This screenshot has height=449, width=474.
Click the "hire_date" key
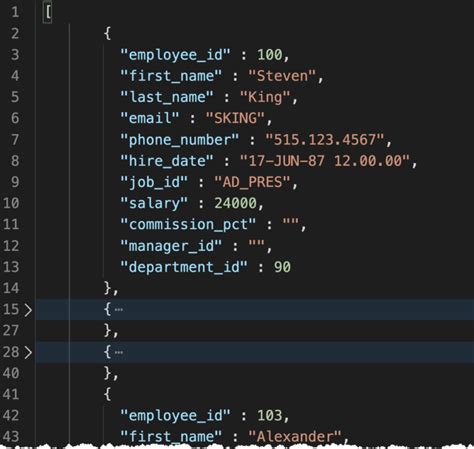click(166, 161)
